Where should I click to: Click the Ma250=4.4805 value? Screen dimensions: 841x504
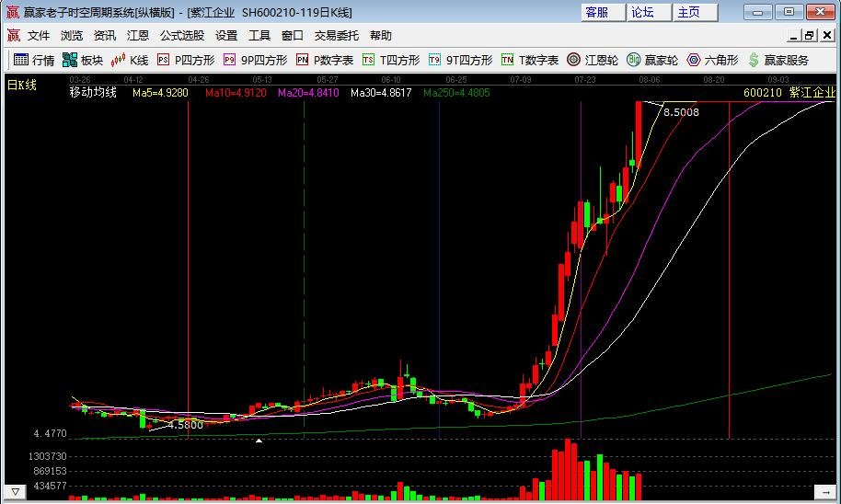[456, 93]
